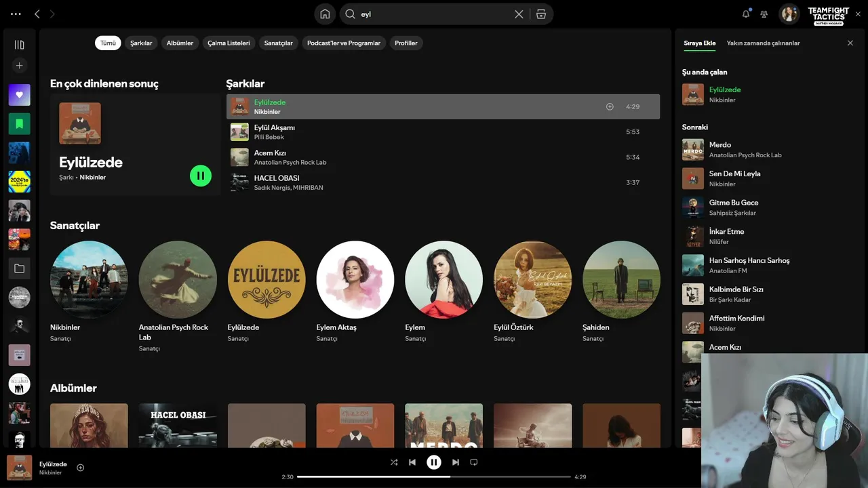The image size is (868, 488).
Task: Open Eylem artist card
Action: click(444, 291)
